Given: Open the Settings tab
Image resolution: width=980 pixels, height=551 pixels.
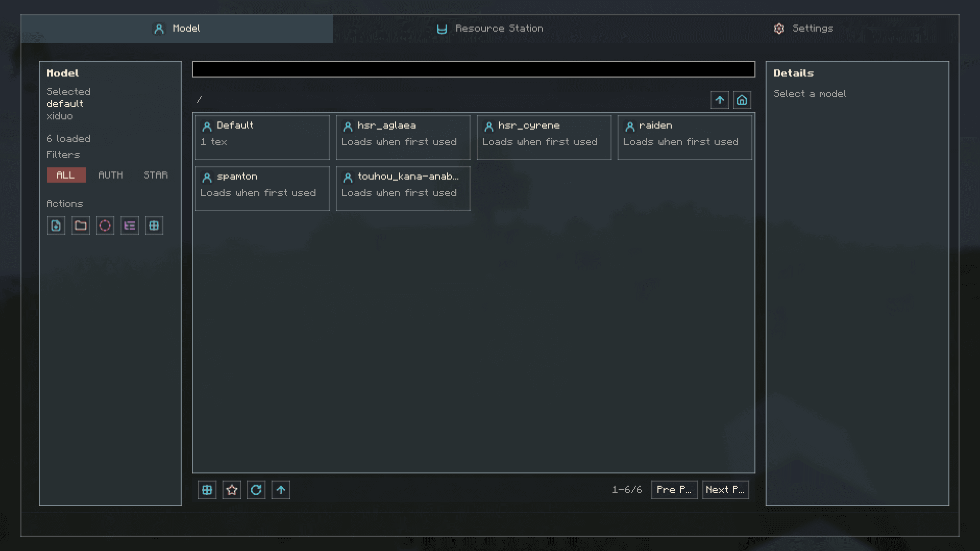Looking at the screenshot, I should coord(803,29).
